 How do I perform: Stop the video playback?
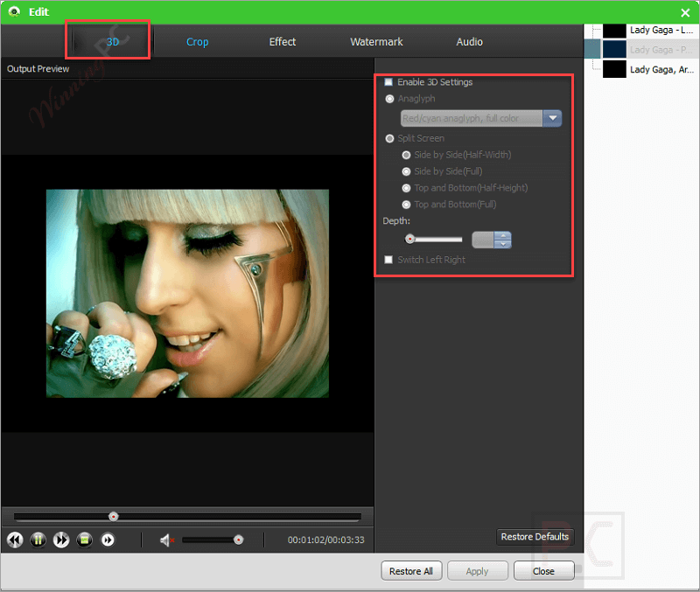pyautogui.click(x=84, y=540)
